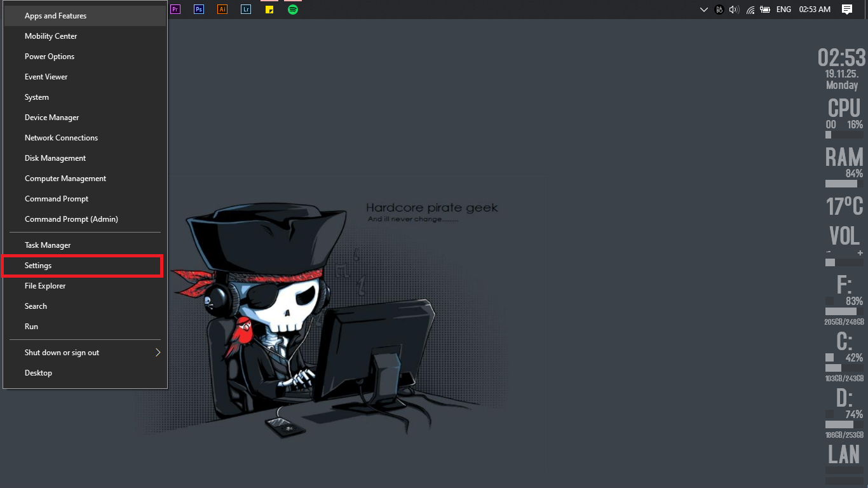Open the 02:53 AM taskbar clock
Image resolution: width=868 pixels, height=488 pixels.
click(x=815, y=10)
